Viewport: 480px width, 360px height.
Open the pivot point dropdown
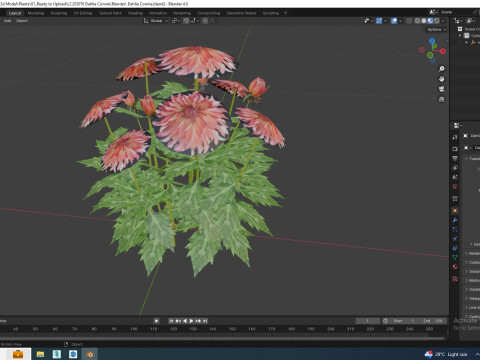pos(176,21)
